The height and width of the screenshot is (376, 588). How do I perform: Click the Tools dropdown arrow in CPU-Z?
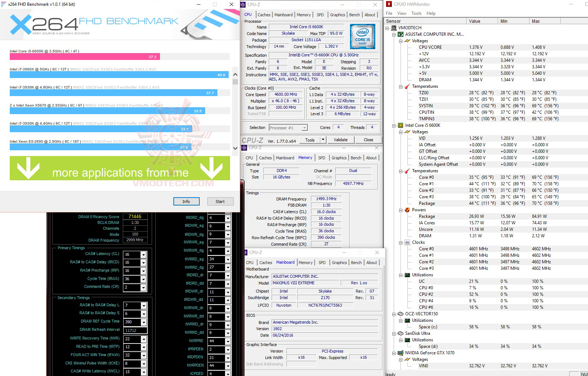pos(323,140)
